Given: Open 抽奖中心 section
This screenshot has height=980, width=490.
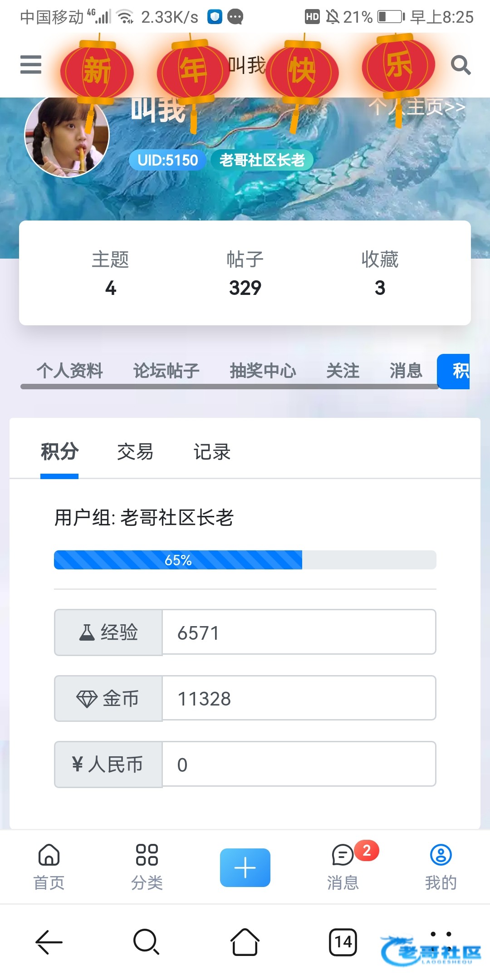Looking at the screenshot, I should [263, 371].
